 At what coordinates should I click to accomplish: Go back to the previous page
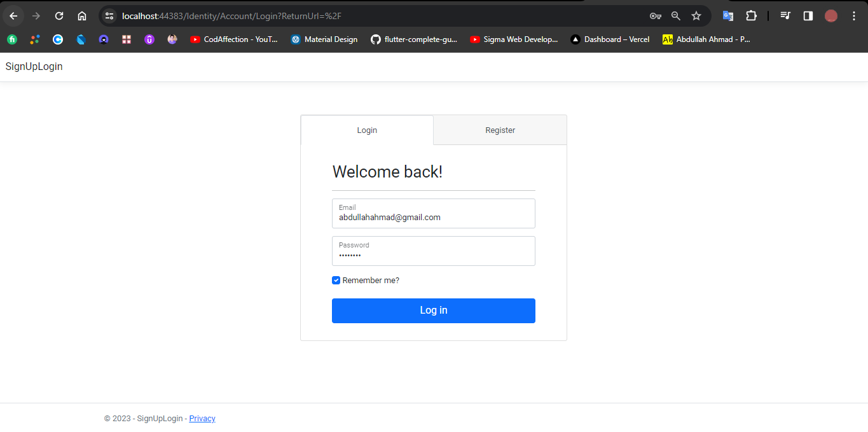click(13, 16)
